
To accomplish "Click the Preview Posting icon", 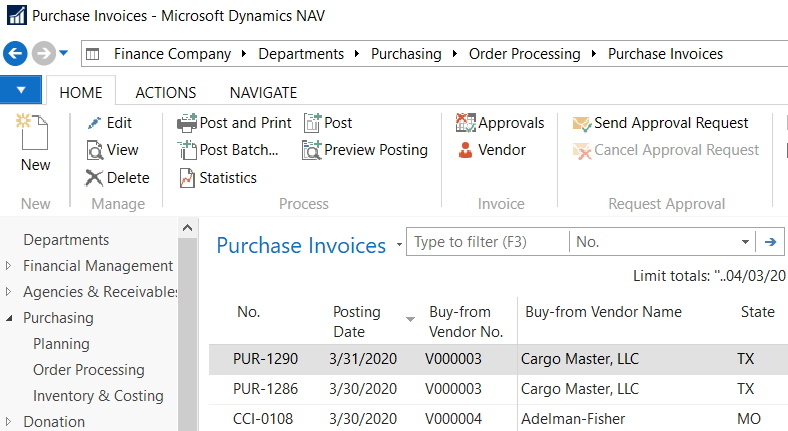I will (312, 150).
